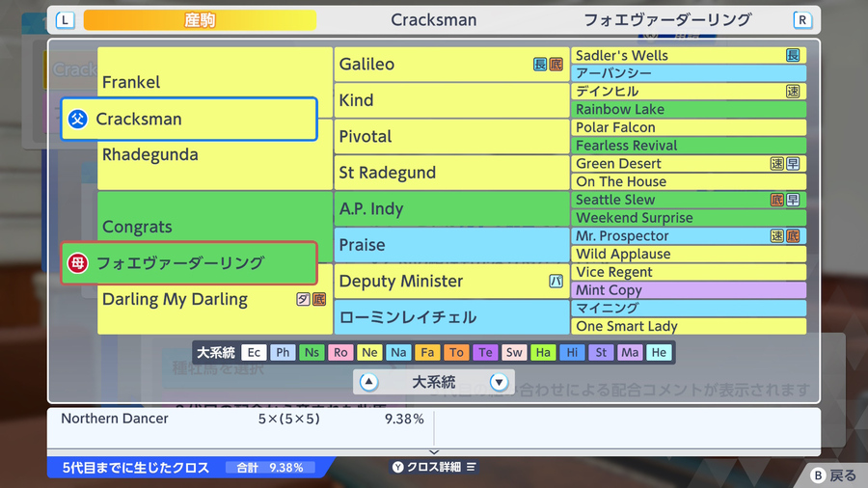The image size is (868, 488).
Task: Select Vice Regent in the pedigree
Action: point(689,272)
